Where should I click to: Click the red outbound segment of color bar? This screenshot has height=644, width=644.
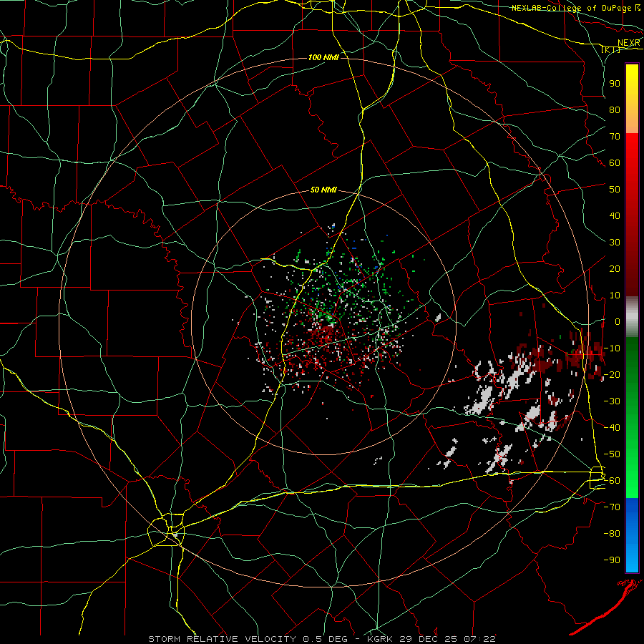point(632,213)
